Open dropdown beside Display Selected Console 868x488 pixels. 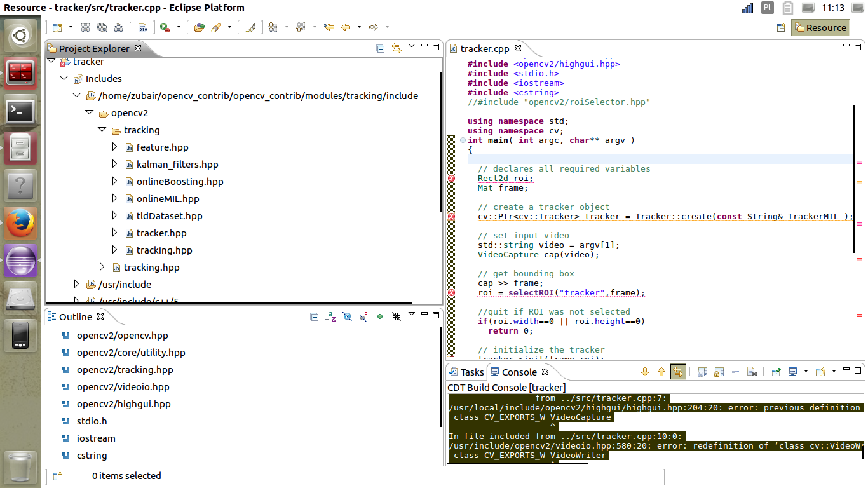coord(806,372)
